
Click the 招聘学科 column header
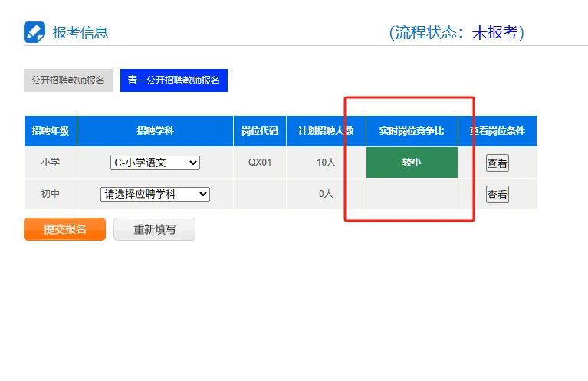[x=156, y=131]
